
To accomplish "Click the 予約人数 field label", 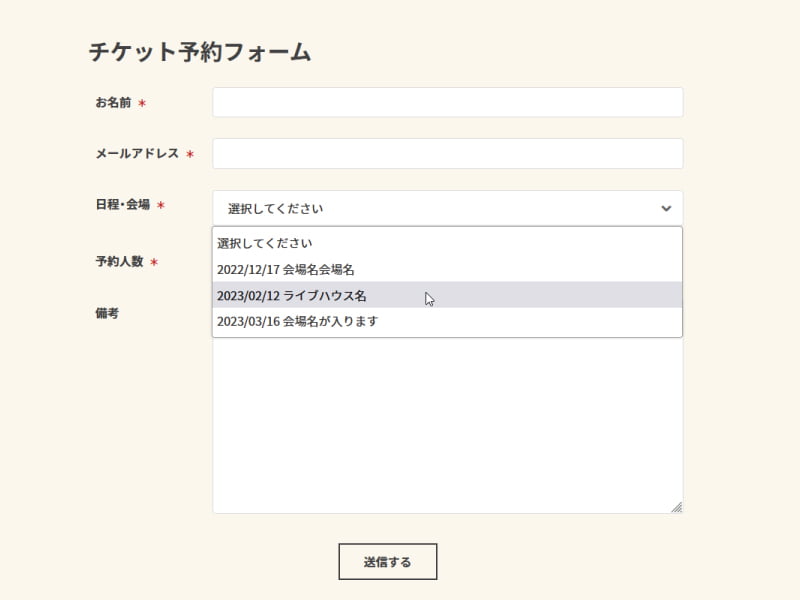I will click(116, 262).
